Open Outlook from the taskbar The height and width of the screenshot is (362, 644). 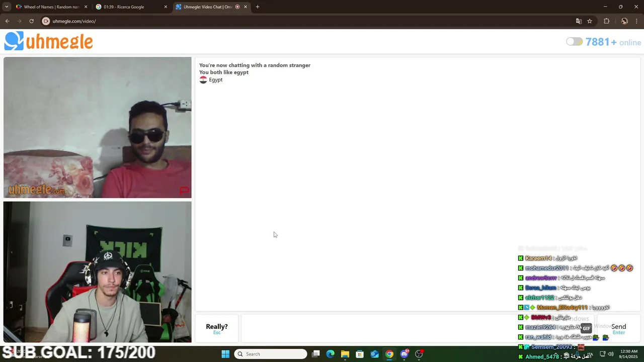375,354
